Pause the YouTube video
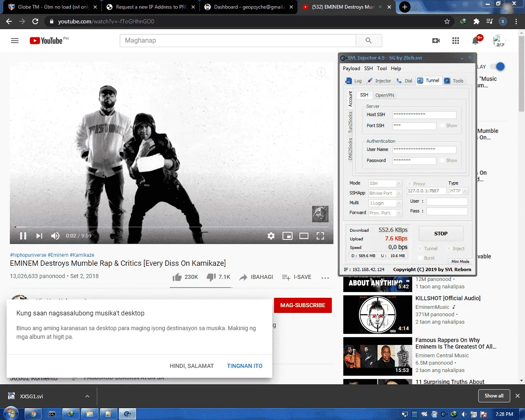Viewport: 525px width, 420px height. [23, 236]
